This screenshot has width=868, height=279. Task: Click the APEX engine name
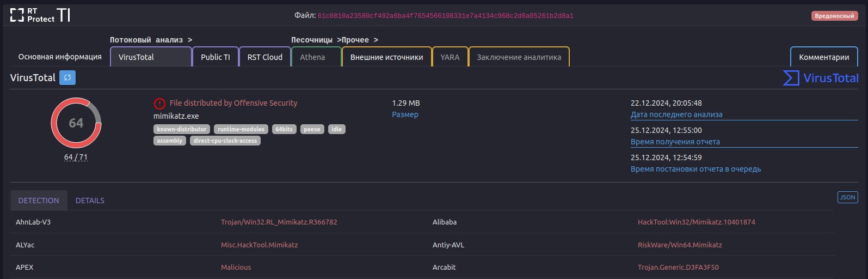tap(24, 268)
